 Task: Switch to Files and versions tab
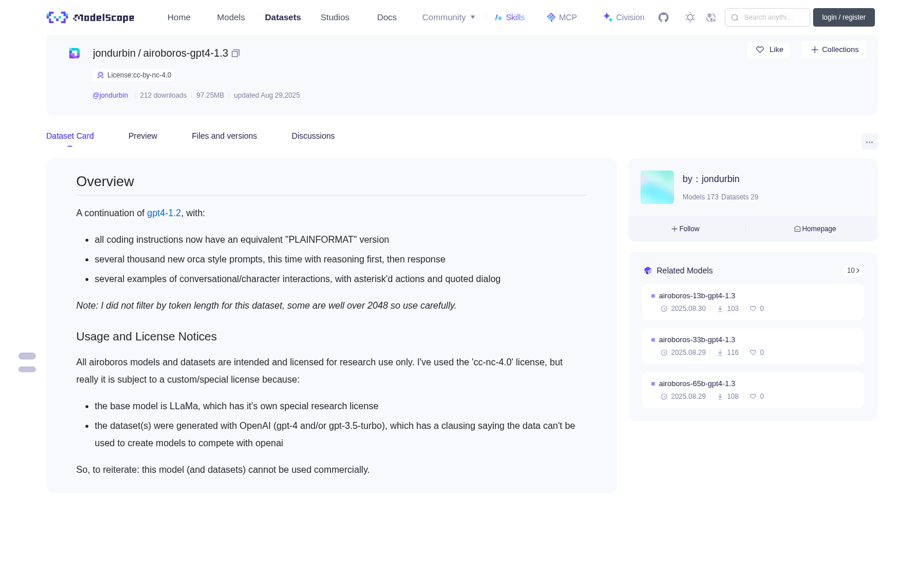point(224,136)
